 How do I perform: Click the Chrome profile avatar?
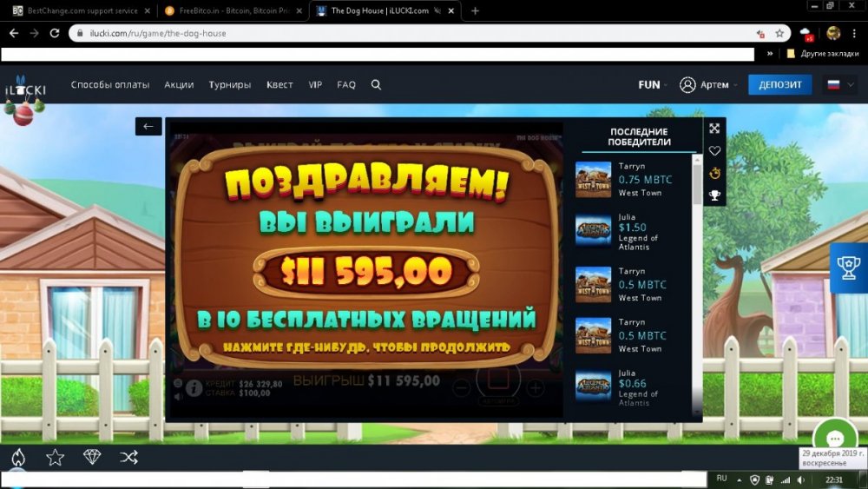[833, 33]
